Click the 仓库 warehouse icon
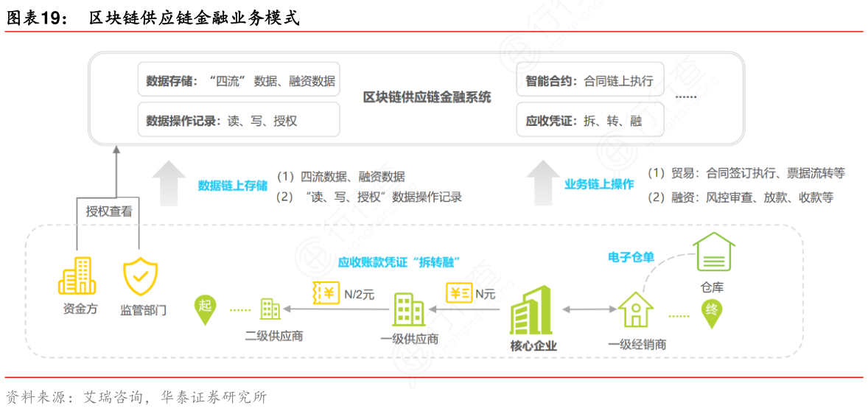This screenshot has height=414, width=868. [x=713, y=253]
